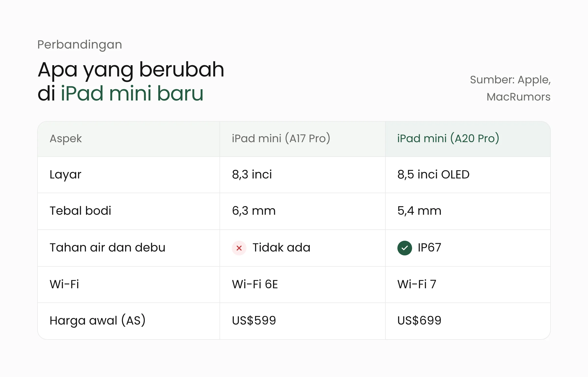Click the 'Tidak ada' text
This screenshot has width=588, height=377.
pyautogui.click(x=282, y=248)
